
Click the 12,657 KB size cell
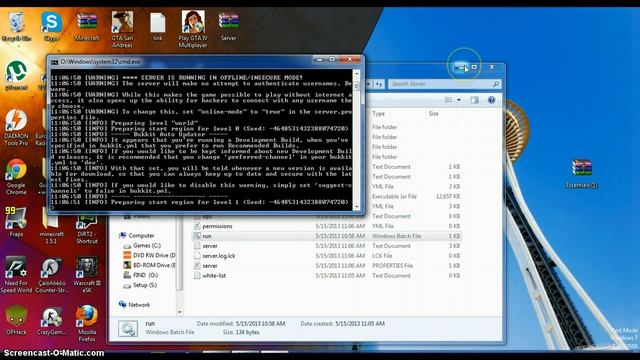click(x=448, y=196)
